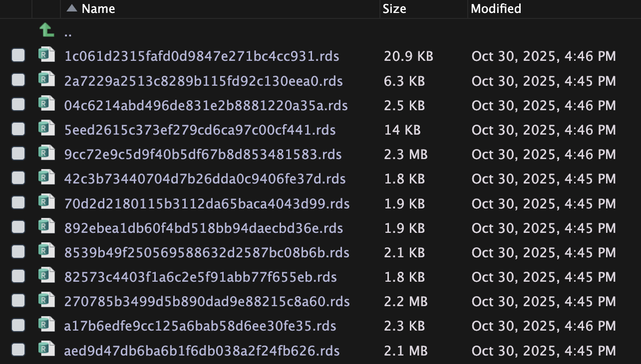This screenshot has width=641, height=364.
Task: Select checkbox for 1c061d2315fafd0d9847e271bc4cc931.rds
Action: [x=18, y=56]
